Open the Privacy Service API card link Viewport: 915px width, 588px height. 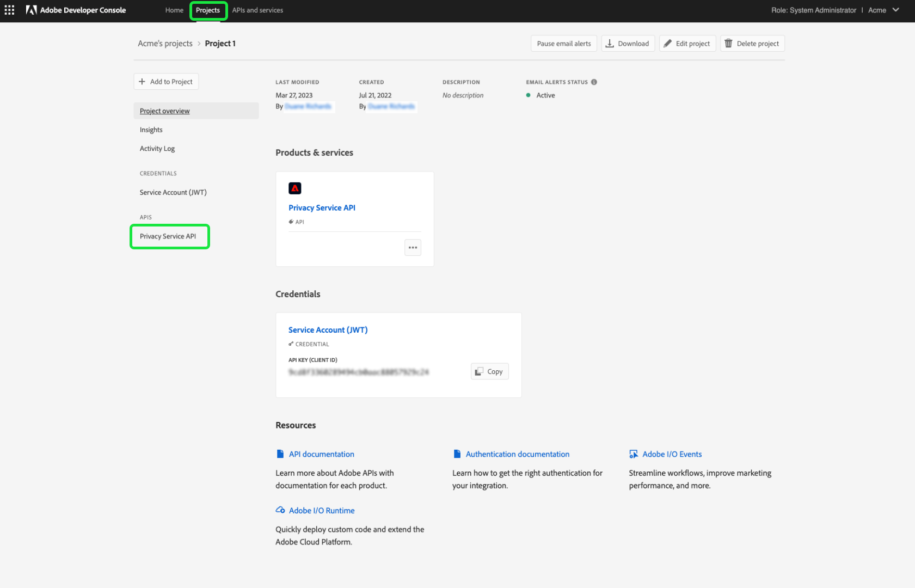coord(322,207)
